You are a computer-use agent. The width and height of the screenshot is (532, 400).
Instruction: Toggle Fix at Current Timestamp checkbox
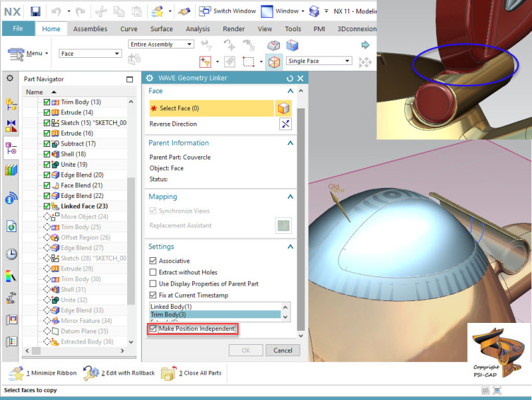[x=153, y=295]
